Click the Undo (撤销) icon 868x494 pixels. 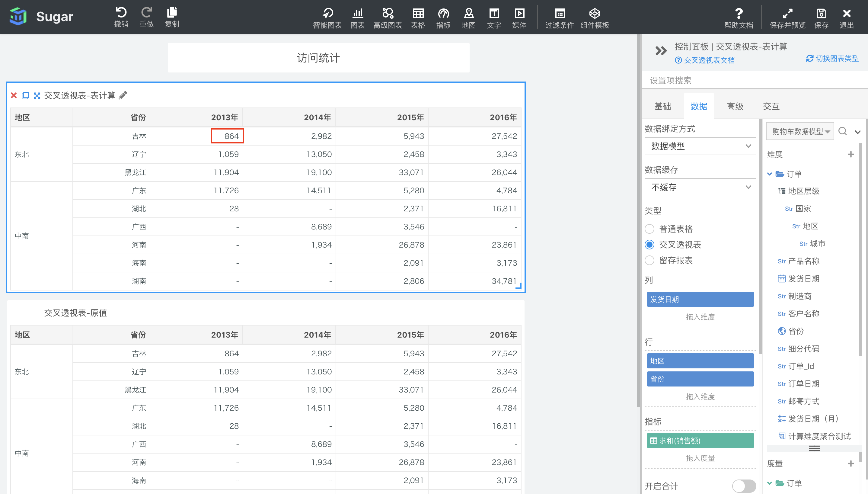click(x=121, y=17)
